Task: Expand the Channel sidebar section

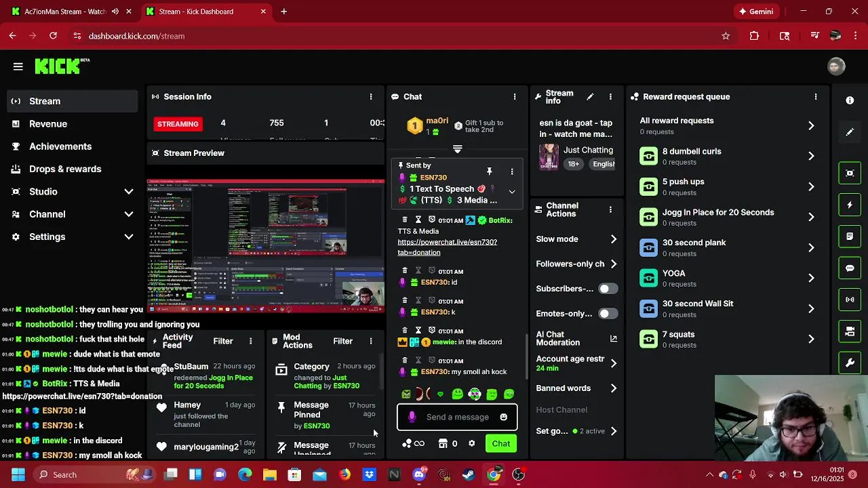Action: point(129,214)
